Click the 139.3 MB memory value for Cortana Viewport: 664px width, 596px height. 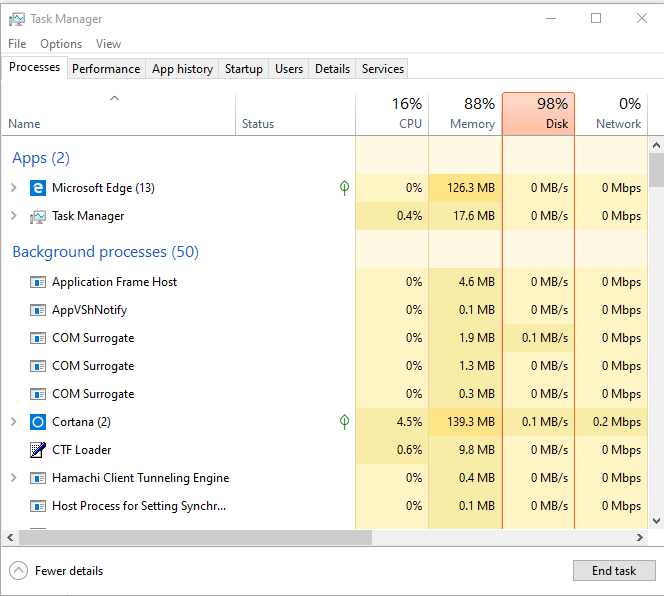click(471, 422)
